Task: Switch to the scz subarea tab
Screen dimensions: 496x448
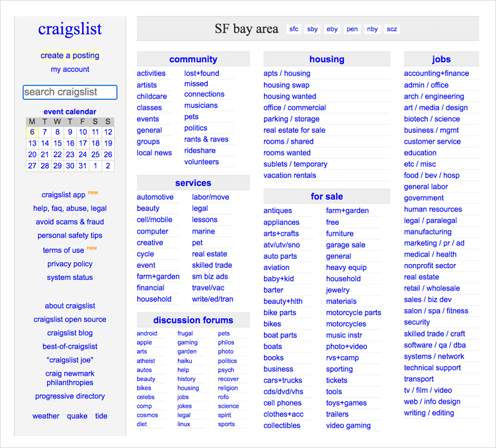Action: click(392, 29)
